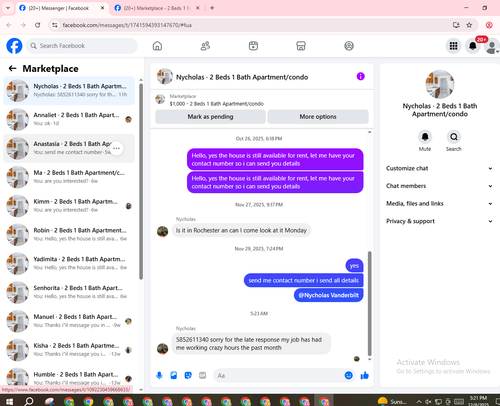Send a thumbs up like

click(x=365, y=376)
